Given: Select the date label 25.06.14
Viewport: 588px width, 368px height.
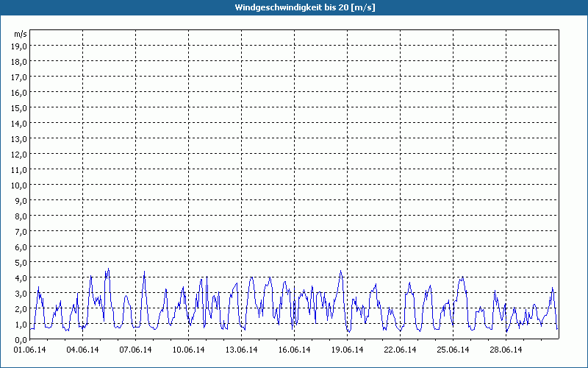Looking at the screenshot, I should coord(453,350).
